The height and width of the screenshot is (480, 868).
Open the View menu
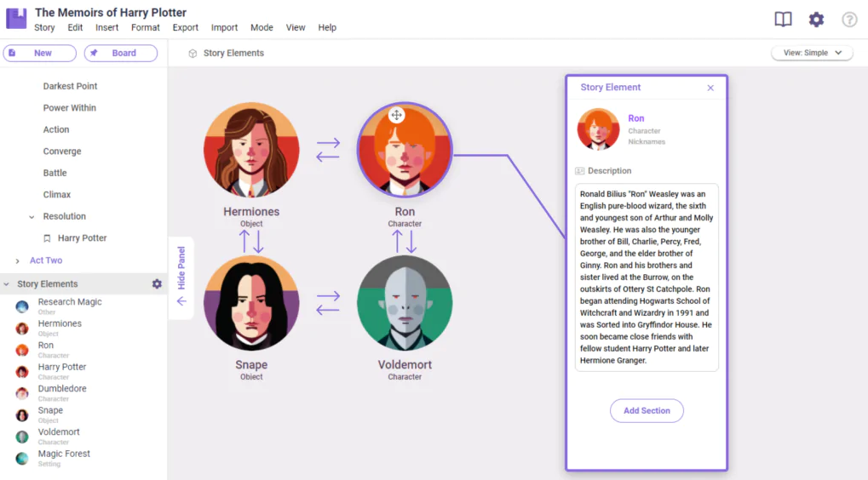pyautogui.click(x=296, y=27)
